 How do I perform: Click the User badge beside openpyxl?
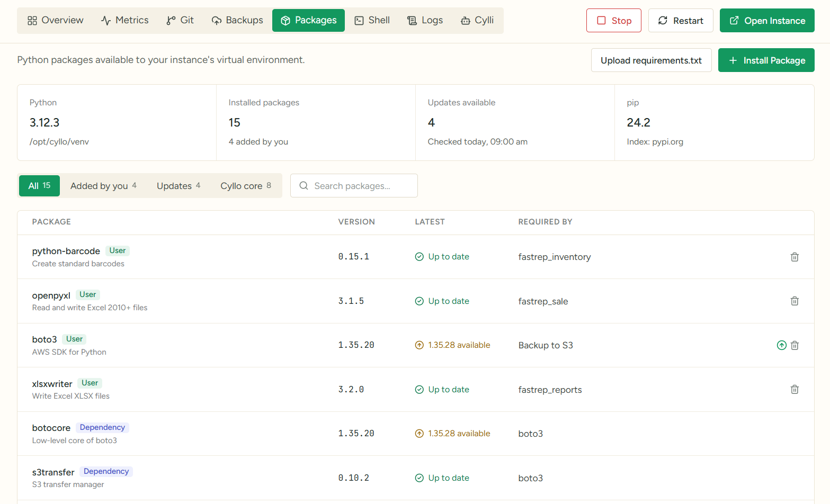(x=88, y=294)
